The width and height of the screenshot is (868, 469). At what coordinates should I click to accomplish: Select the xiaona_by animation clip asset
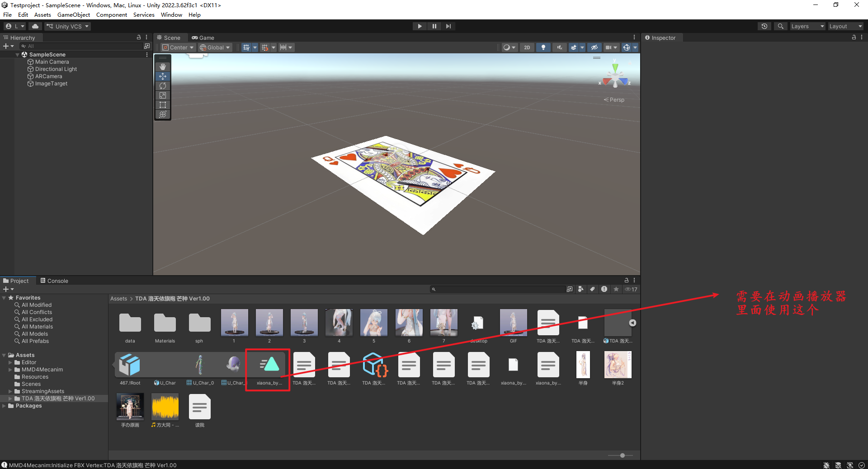[269, 370]
